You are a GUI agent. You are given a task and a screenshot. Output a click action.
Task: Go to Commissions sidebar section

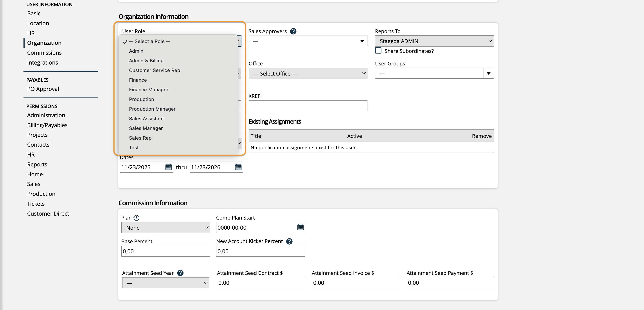(44, 53)
